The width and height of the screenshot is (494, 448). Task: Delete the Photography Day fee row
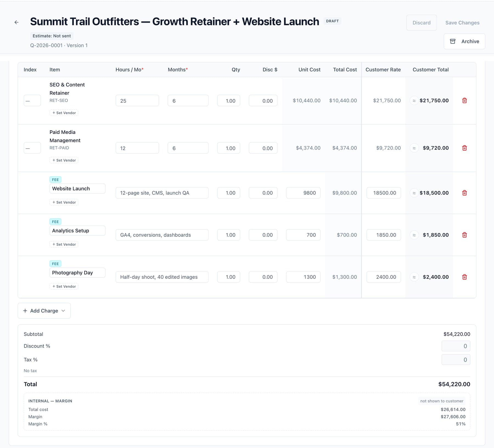coord(464,277)
